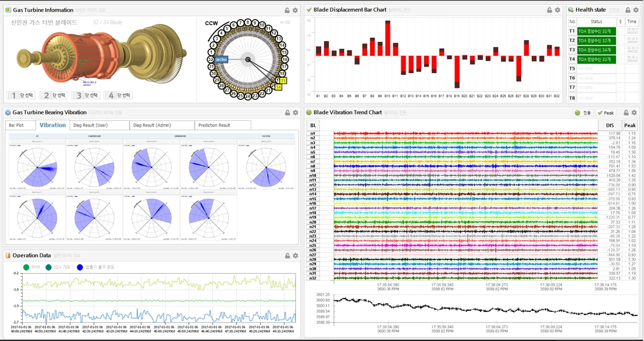Click the Gas Turbine Information lock icon
This screenshot has height=341, width=644.
click(x=287, y=10)
